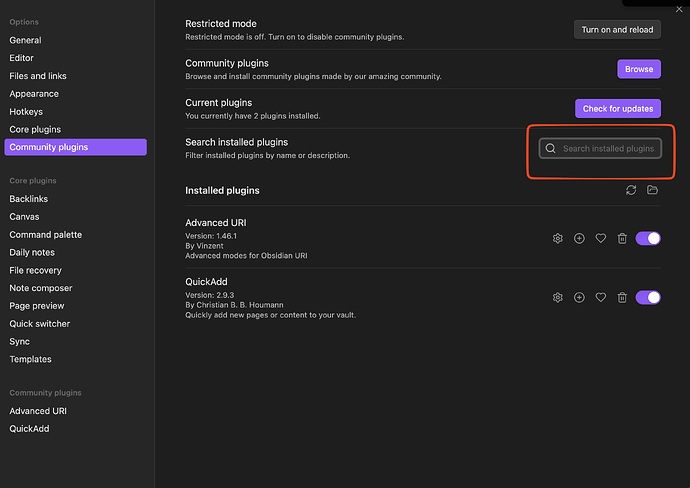Open the Core plugins settings tab
The width and height of the screenshot is (690, 488).
click(x=35, y=129)
